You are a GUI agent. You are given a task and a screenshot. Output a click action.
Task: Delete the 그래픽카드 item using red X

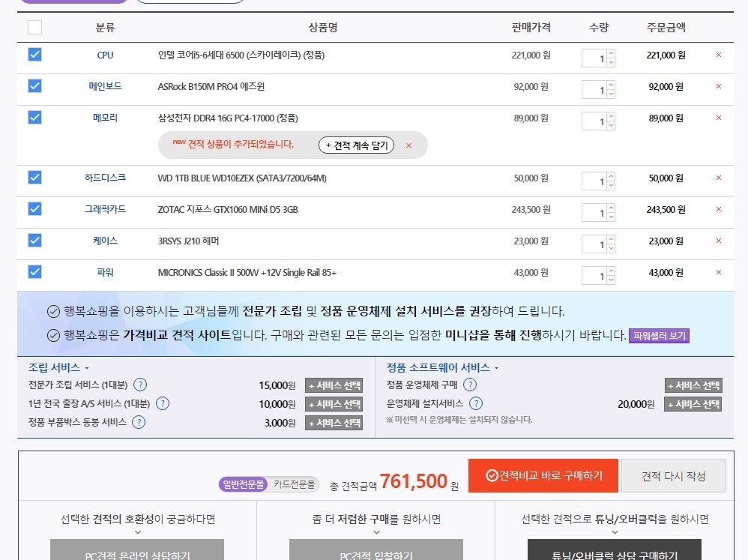click(x=719, y=209)
